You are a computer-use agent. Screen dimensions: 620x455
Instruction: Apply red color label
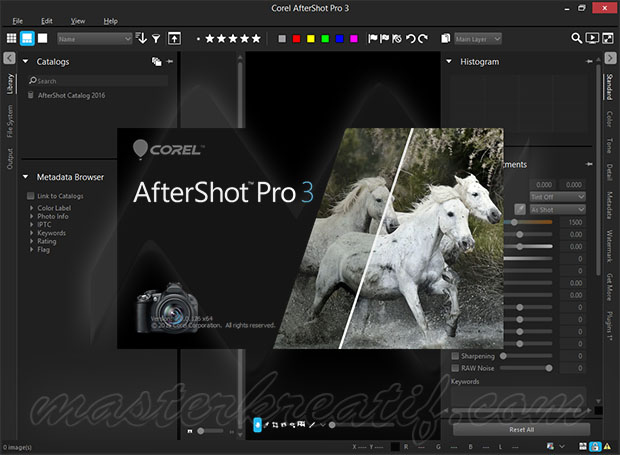pos(296,38)
